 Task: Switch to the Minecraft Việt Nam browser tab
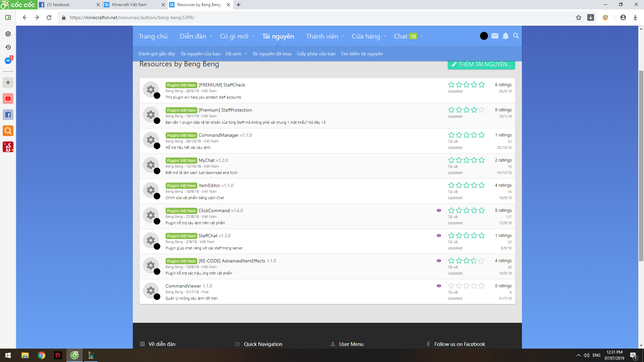click(129, 5)
